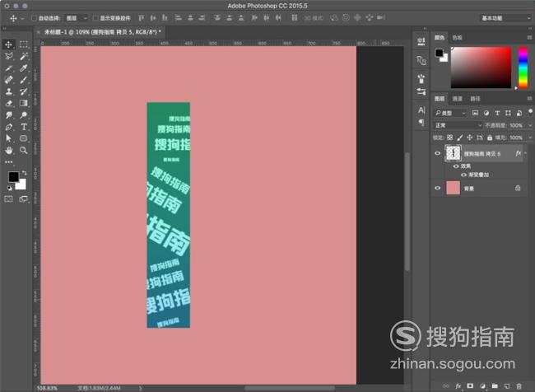Toggle lock all padlock in lock row
The image size is (535, 392).
click(x=490, y=138)
